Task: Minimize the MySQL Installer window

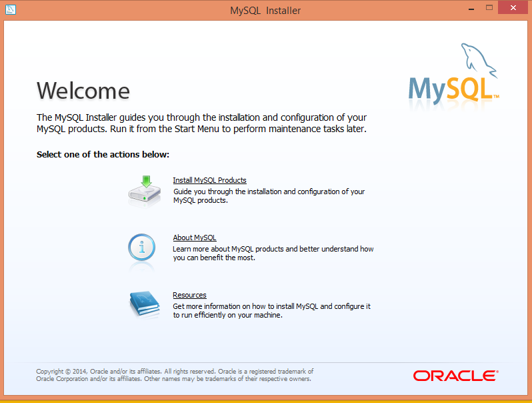Action: coord(471,9)
